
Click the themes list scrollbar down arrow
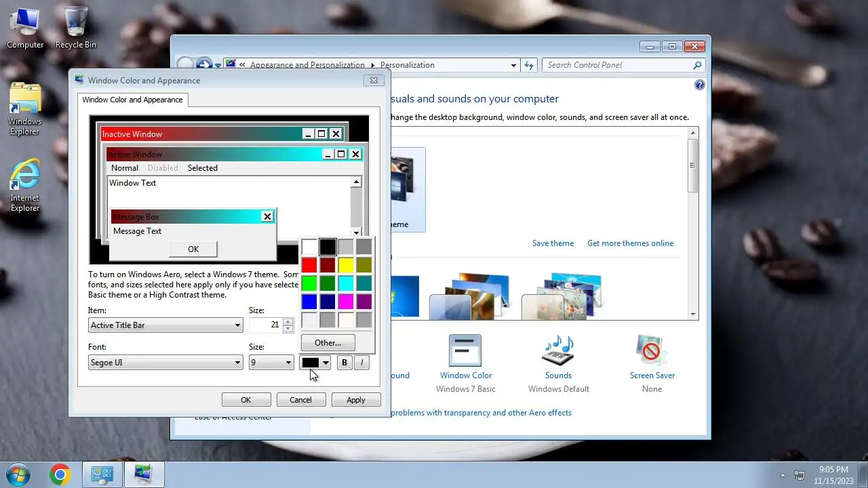click(693, 314)
